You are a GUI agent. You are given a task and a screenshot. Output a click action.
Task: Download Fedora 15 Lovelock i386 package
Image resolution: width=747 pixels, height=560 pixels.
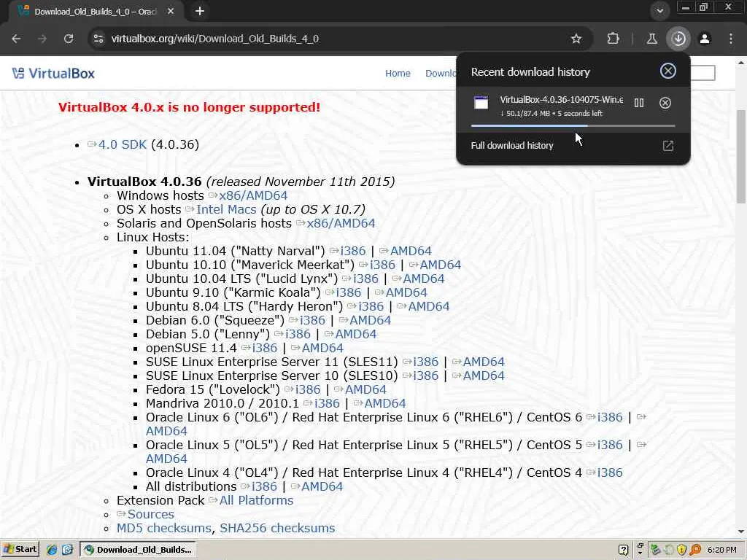pyautogui.click(x=309, y=389)
